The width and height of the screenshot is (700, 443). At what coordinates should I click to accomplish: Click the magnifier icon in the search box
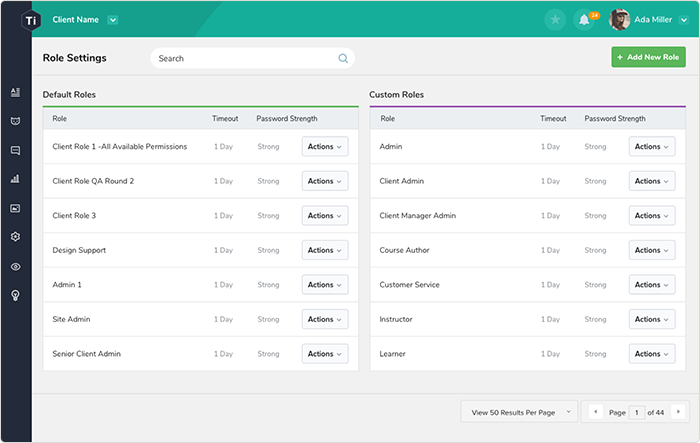point(343,58)
